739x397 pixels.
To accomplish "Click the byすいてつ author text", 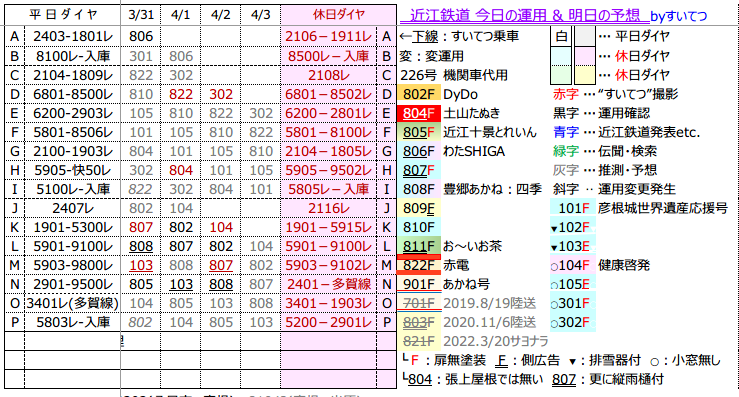I will [x=679, y=17].
